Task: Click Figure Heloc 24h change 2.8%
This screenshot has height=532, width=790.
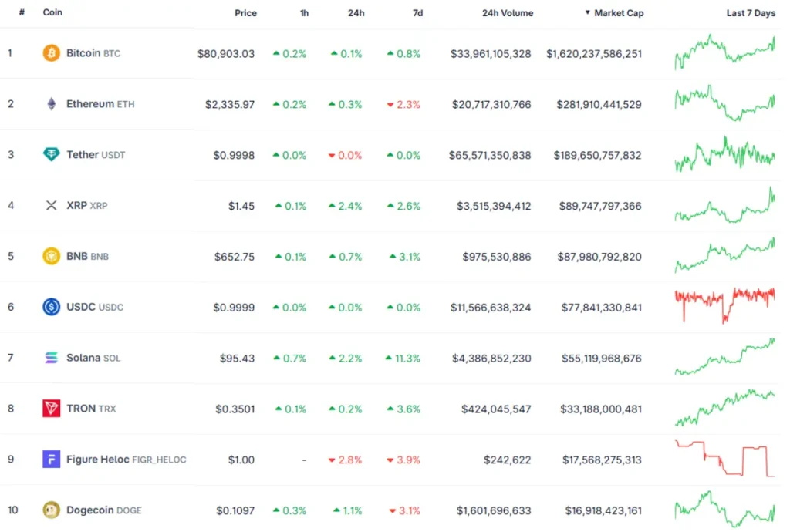Action: point(345,460)
